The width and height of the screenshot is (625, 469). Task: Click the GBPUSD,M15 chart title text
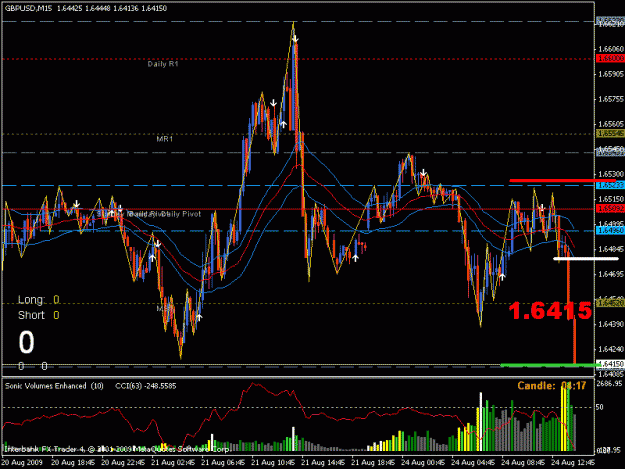pyautogui.click(x=28, y=8)
